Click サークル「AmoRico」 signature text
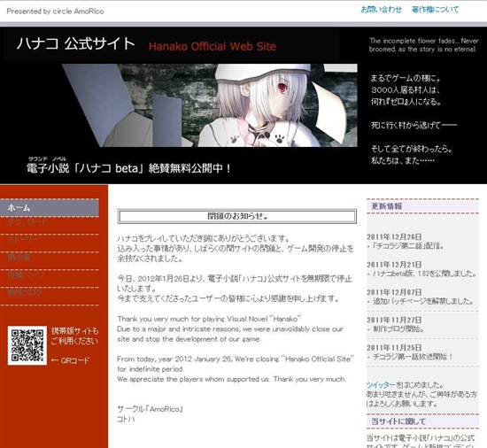This screenshot has width=487, height=448. point(150,409)
